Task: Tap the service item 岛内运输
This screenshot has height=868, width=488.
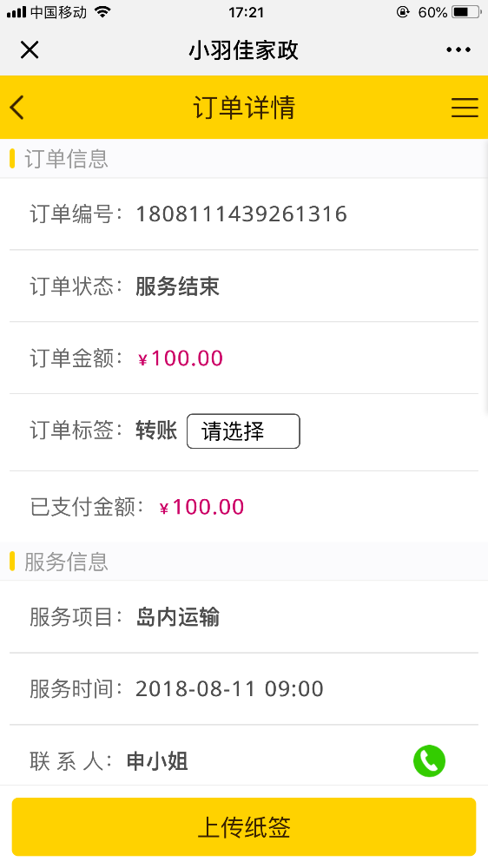Action: click(178, 616)
